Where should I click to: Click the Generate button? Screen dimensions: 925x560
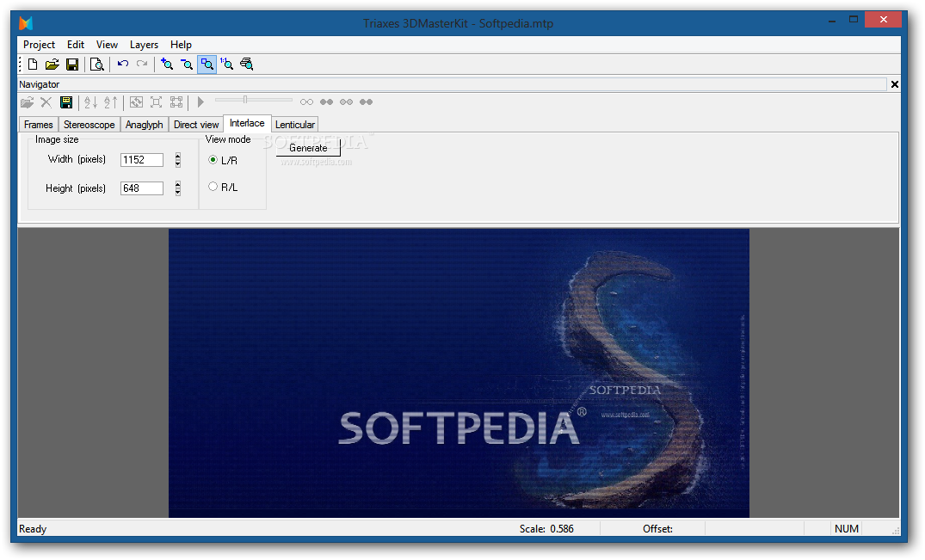point(308,148)
